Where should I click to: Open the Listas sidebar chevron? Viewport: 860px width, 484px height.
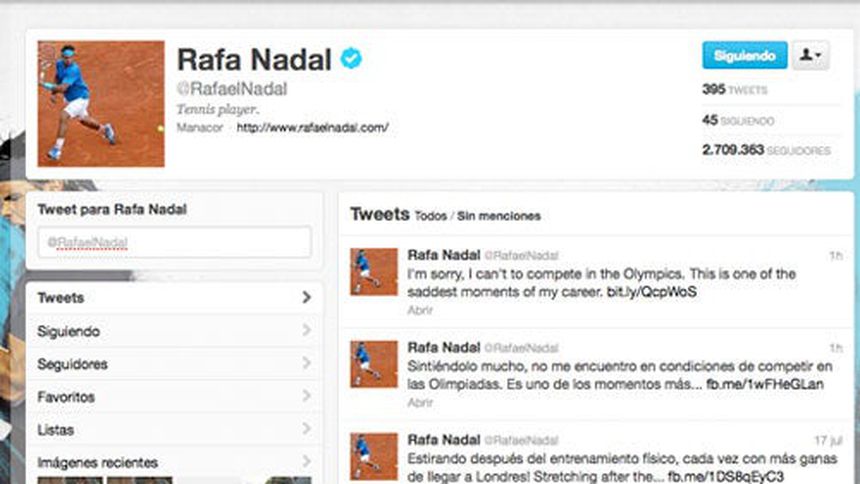point(306,430)
